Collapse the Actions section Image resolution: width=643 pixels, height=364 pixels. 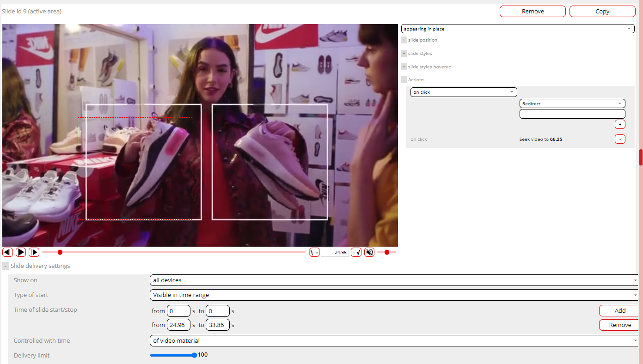pos(404,80)
